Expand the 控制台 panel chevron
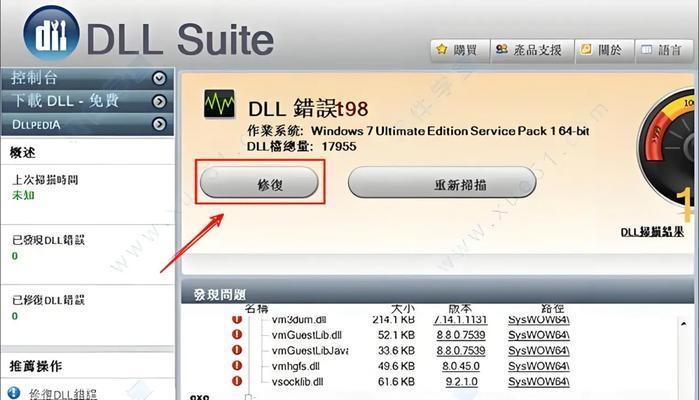The height and width of the screenshot is (400, 699). [159, 78]
